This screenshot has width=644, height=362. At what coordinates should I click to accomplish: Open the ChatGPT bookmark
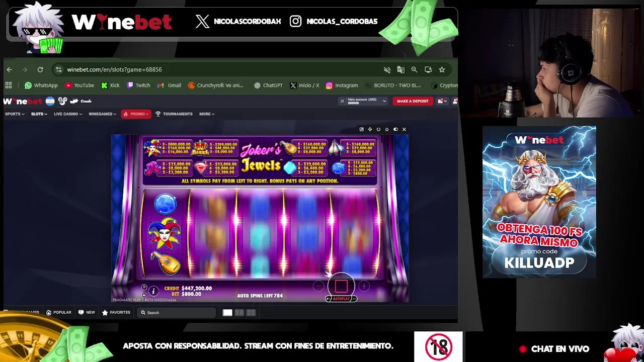pyautogui.click(x=268, y=85)
